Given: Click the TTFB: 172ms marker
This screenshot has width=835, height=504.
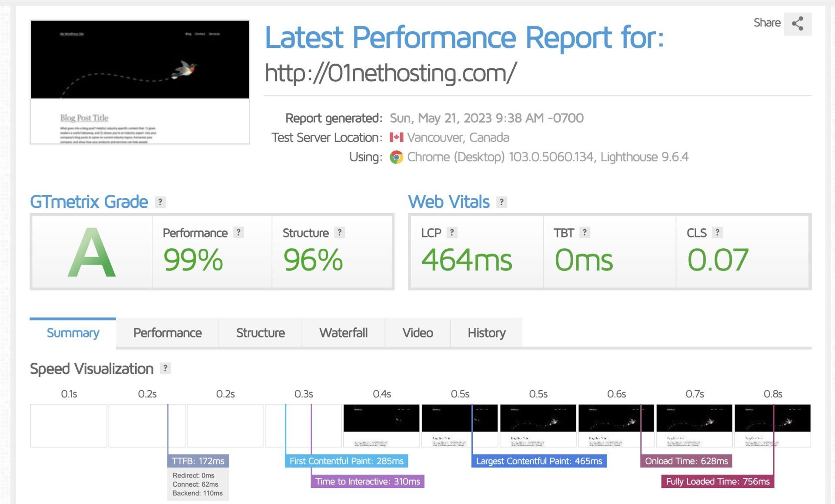Looking at the screenshot, I should coord(198,461).
